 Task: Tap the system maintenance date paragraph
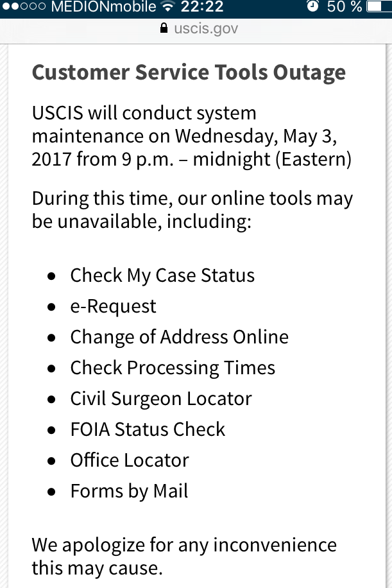coord(191,136)
